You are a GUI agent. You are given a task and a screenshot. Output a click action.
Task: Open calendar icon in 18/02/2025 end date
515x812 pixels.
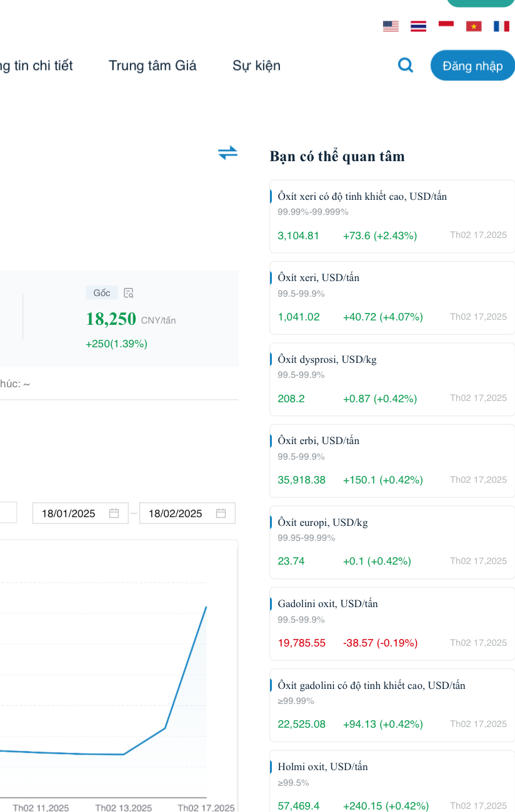(221, 513)
